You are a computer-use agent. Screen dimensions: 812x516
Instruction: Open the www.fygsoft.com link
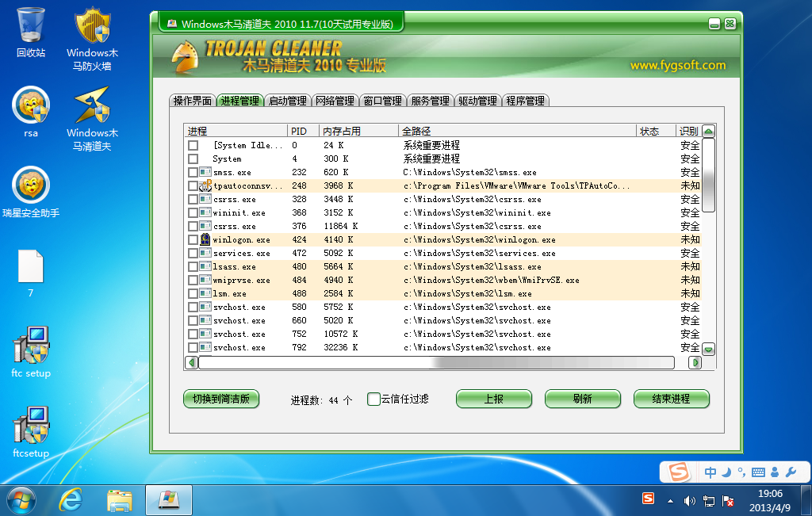678,65
